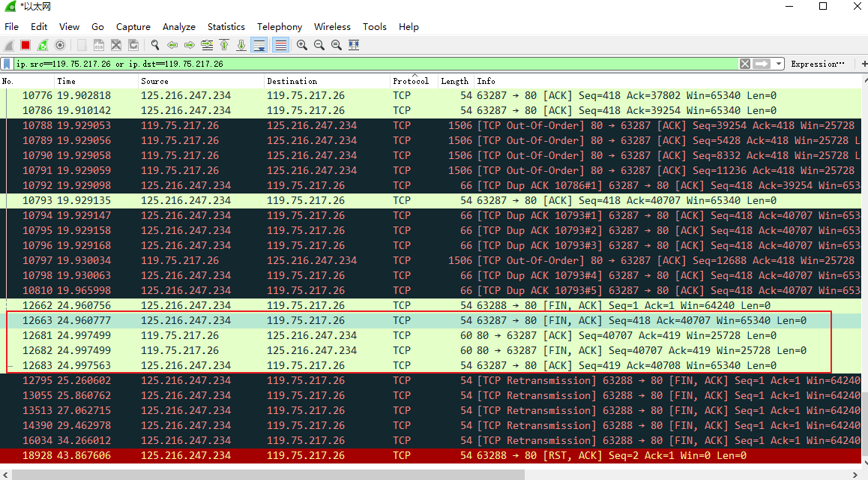Select packet 12662 port 63288 FIN row
The height and width of the screenshot is (480, 868).
click(x=431, y=305)
